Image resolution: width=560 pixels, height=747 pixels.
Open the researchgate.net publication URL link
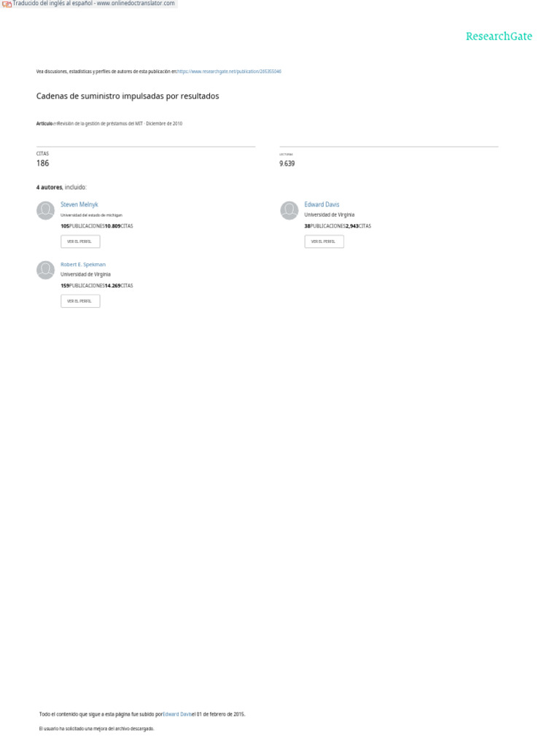pos(229,71)
